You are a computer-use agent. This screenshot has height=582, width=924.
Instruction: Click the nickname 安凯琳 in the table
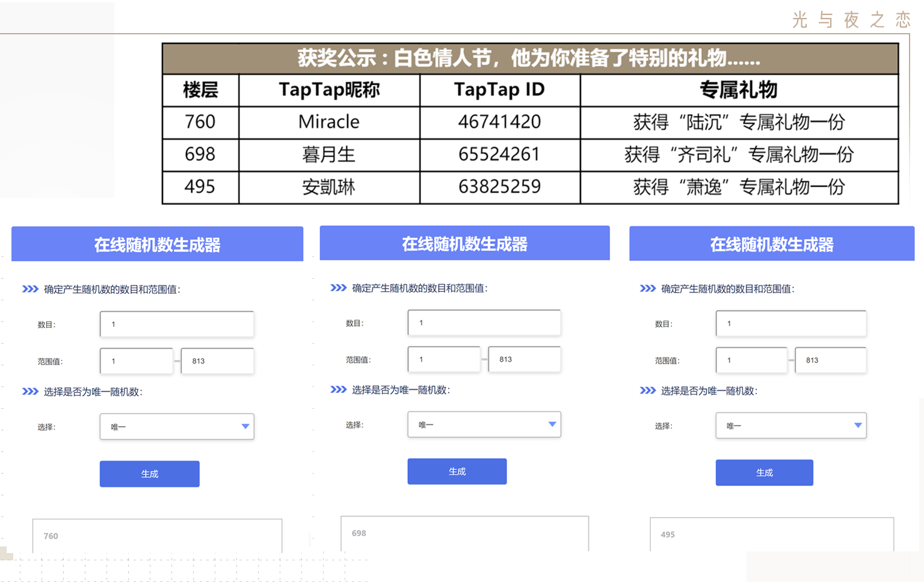click(x=329, y=187)
